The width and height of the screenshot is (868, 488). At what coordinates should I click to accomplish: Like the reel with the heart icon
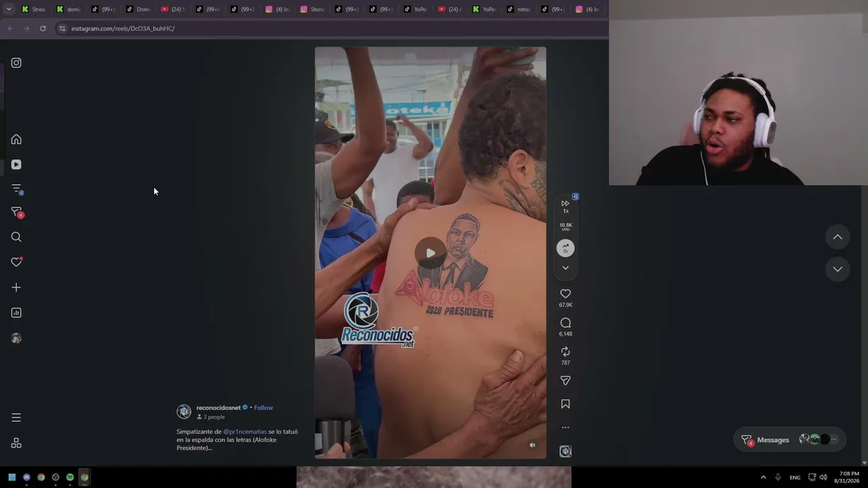pos(566,293)
